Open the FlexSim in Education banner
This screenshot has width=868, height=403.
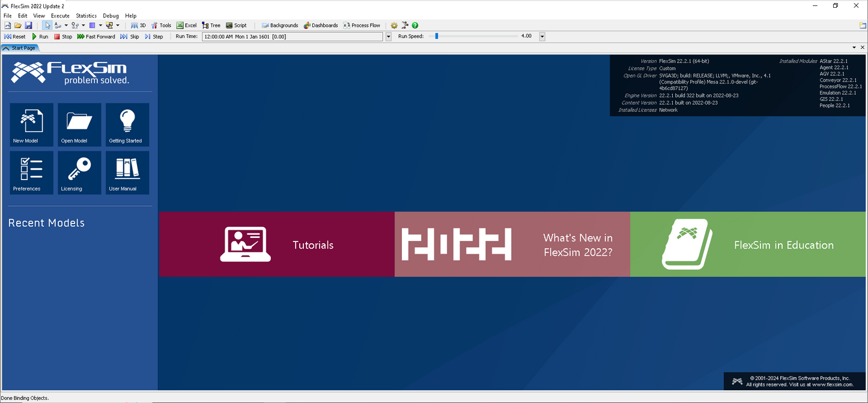click(x=749, y=244)
